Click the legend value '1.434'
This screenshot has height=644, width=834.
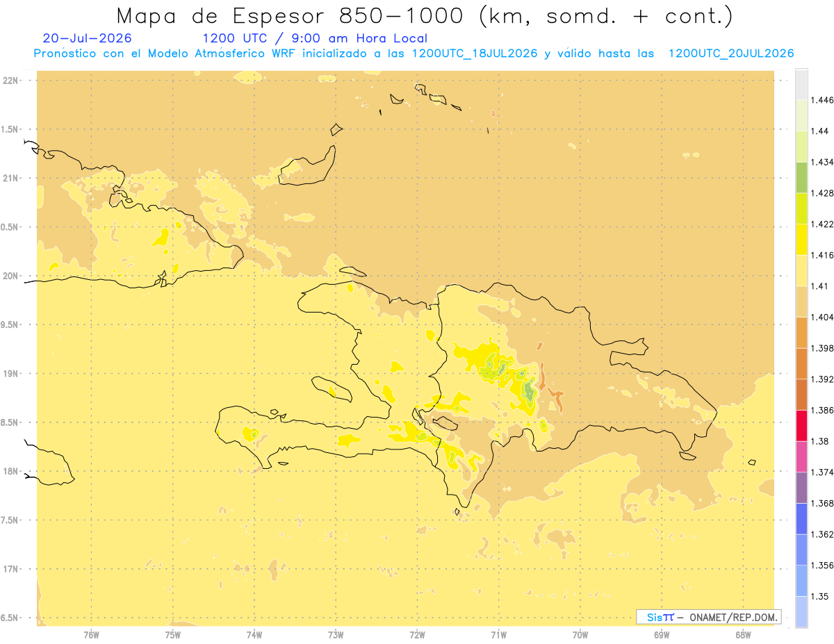[x=821, y=162]
